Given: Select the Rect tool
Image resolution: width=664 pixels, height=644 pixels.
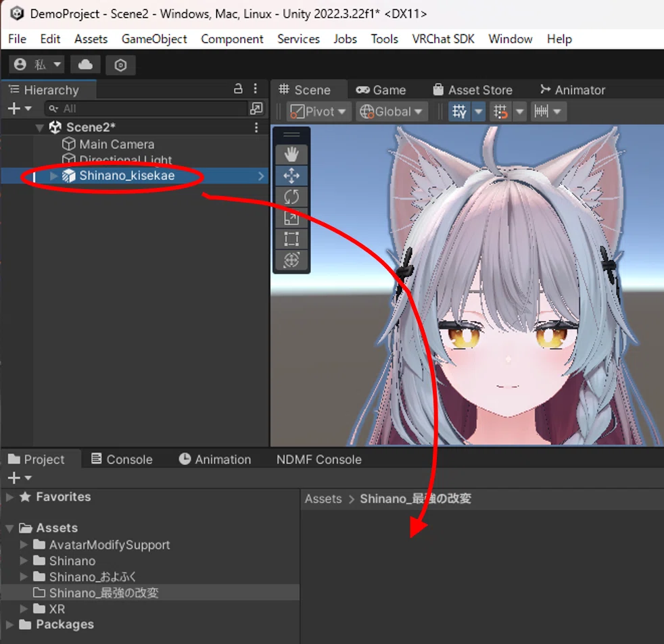Looking at the screenshot, I should click(x=291, y=239).
